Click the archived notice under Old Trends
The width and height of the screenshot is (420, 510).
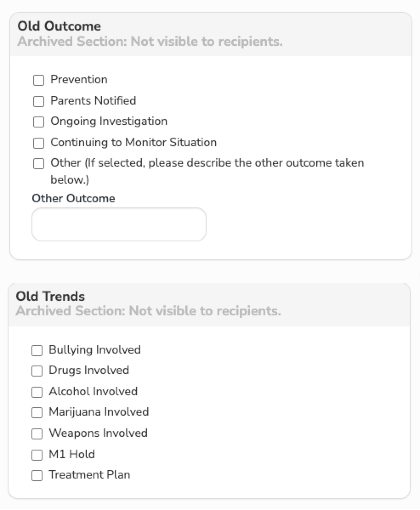pyautogui.click(x=148, y=311)
